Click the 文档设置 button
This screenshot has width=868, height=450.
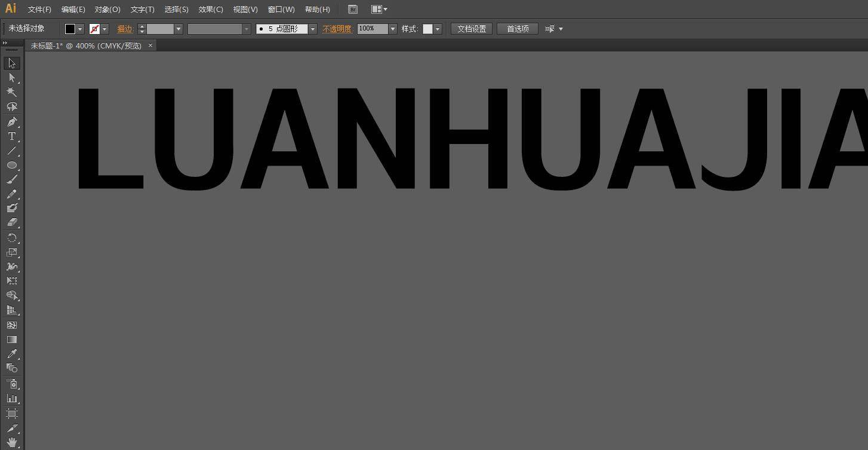click(x=472, y=29)
